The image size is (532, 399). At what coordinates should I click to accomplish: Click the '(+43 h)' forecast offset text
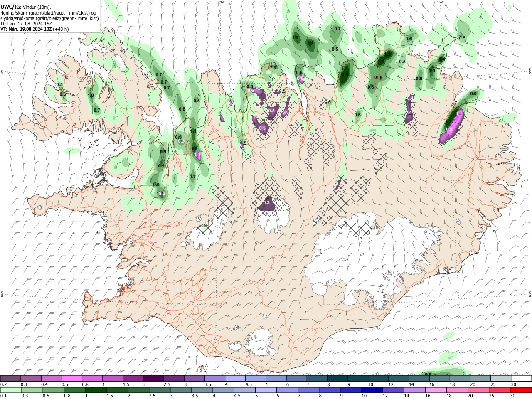pos(61,29)
